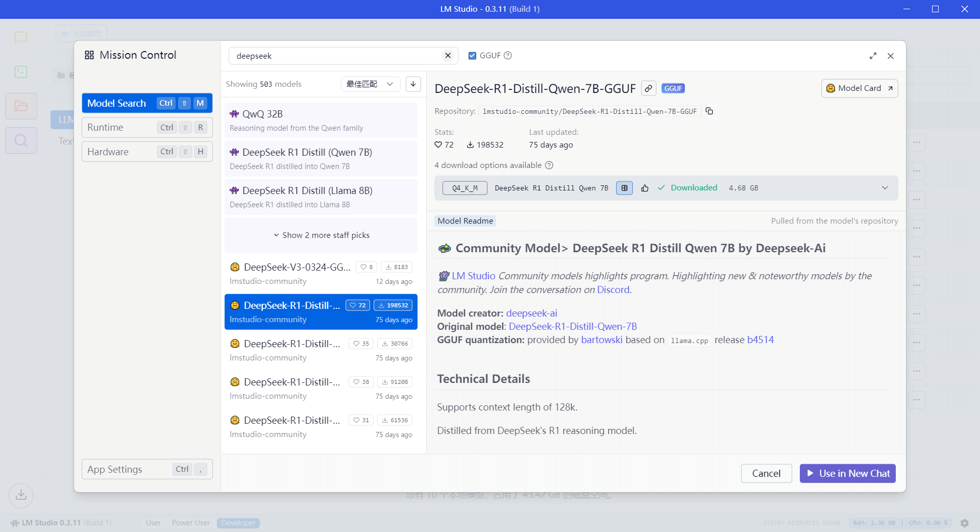Switch to User mode

(153, 523)
